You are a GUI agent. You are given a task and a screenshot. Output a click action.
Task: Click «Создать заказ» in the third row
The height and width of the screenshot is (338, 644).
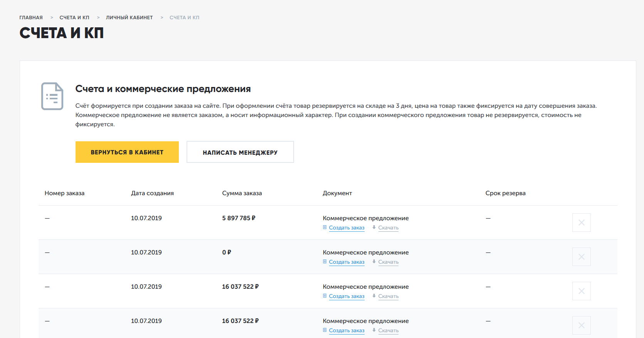pos(346,296)
